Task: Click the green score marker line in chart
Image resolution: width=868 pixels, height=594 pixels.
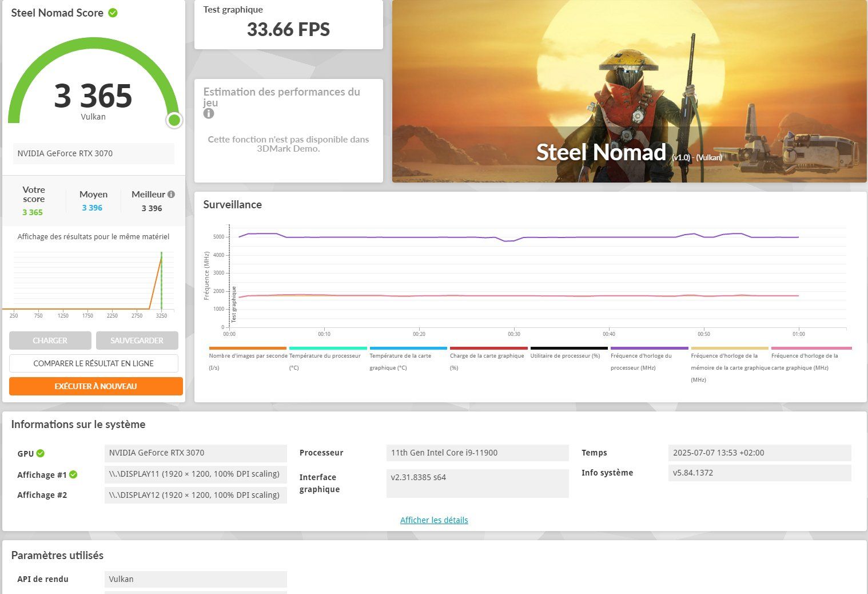Action: [x=161, y=280]
